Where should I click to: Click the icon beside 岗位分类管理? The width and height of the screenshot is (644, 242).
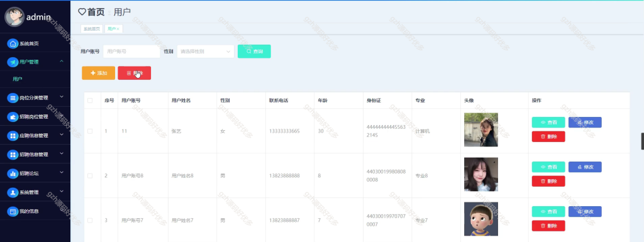click(13, 98)
